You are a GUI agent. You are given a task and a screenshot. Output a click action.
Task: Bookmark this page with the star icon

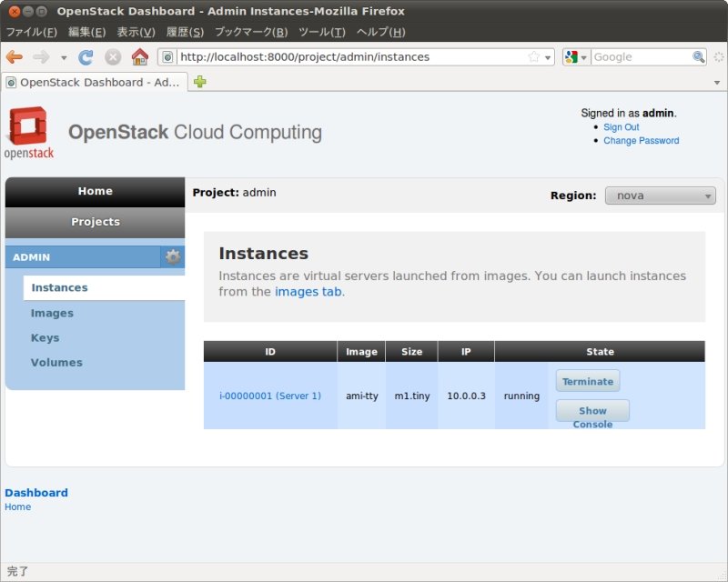tap(534, 57)
